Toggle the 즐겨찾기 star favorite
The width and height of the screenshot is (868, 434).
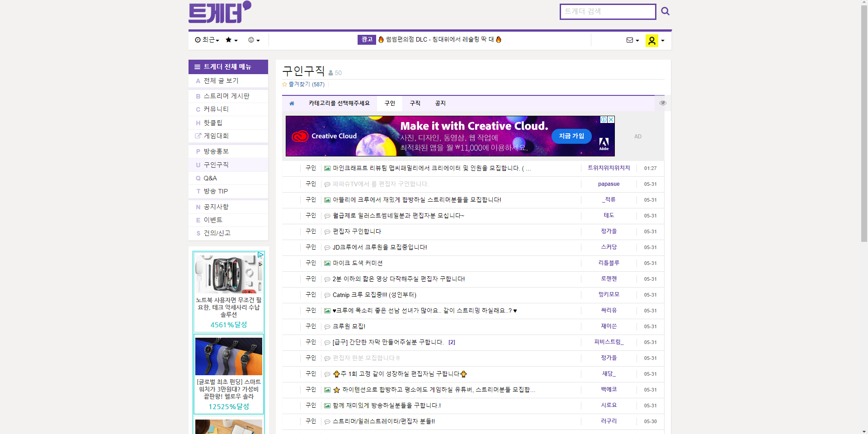pos(284,84)
